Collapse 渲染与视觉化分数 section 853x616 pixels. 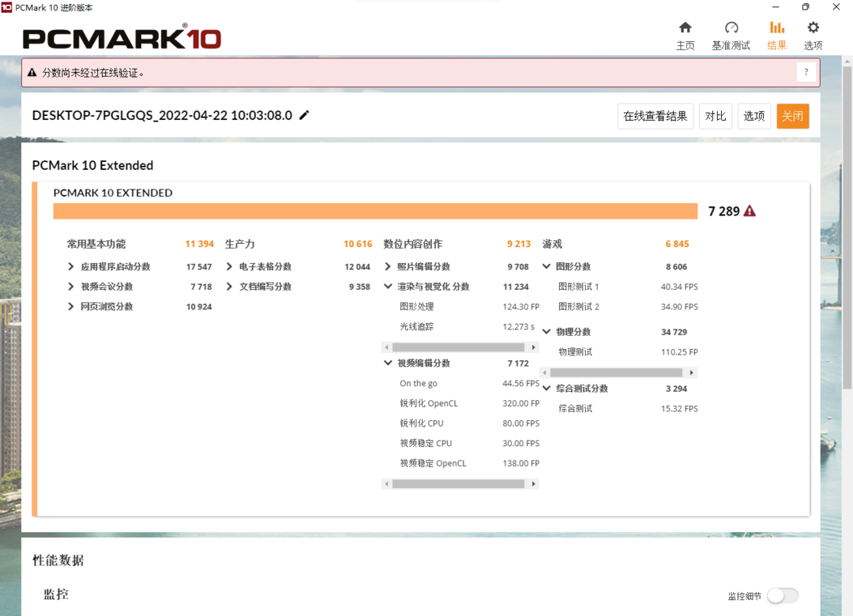click(x=388, y=286)
